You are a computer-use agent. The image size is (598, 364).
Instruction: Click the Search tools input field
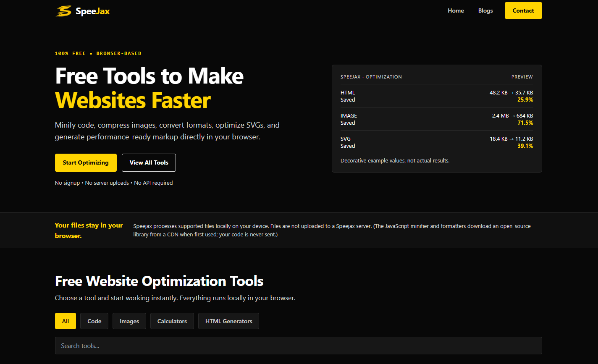tap(299, 346)
